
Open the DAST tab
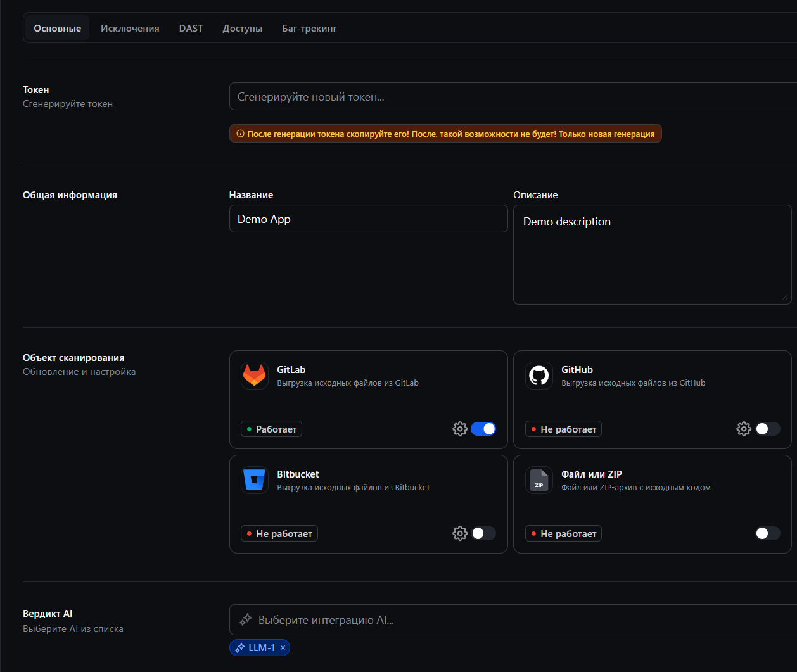tap(191, 29)
